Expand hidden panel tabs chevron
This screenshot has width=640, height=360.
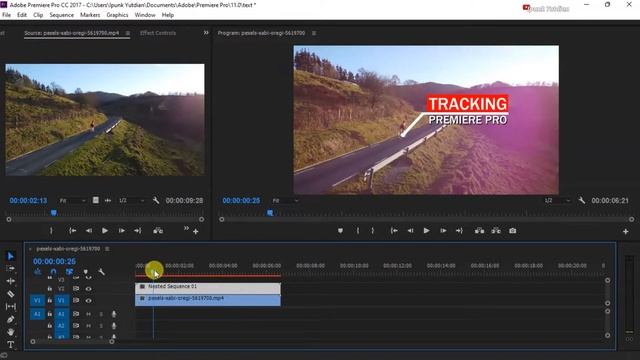206,33
